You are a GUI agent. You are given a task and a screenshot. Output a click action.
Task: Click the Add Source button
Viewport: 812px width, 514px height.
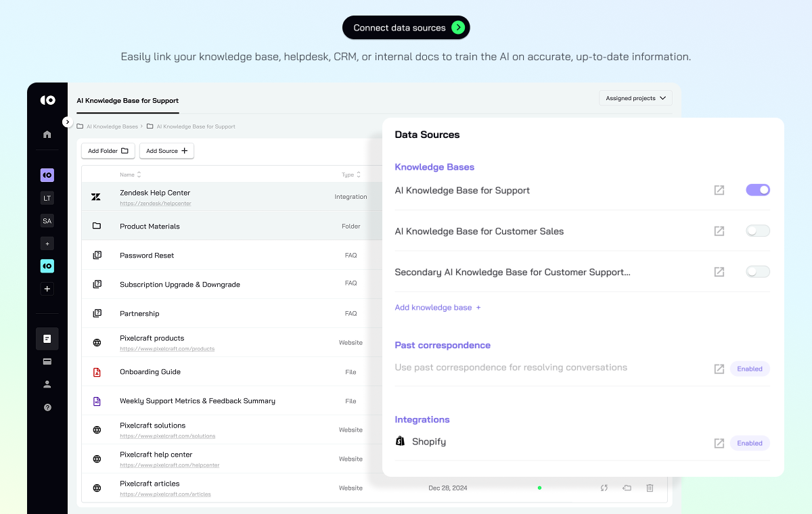(x=166, y=151)
